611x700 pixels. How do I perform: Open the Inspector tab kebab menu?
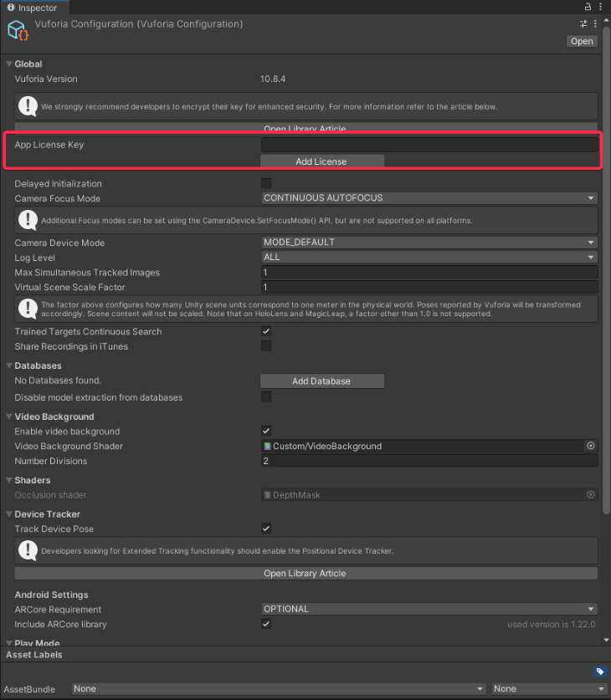(x=600, y=7)
